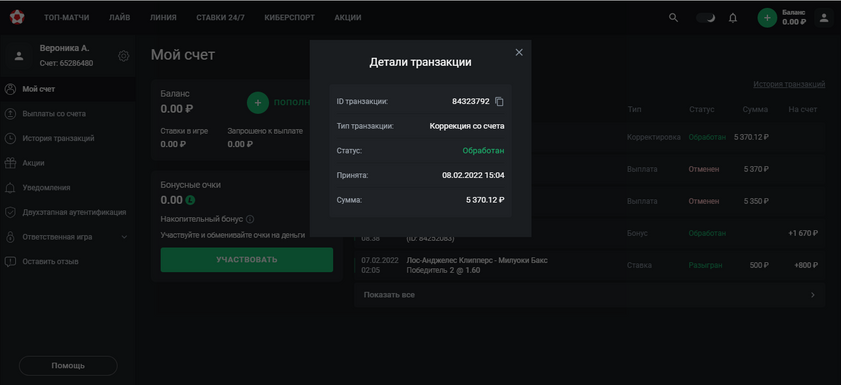The image size is (841, 385).
Task: Click Лос-Анджелес Клипперс - Милуоки Бакс bet
Action: (477, 261)
